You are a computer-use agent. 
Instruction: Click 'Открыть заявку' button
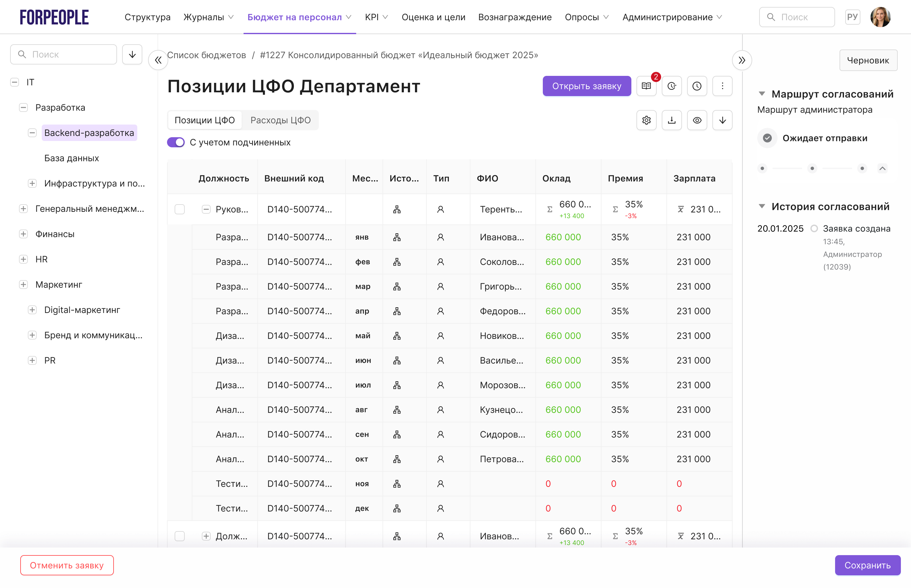pos(586,86)
